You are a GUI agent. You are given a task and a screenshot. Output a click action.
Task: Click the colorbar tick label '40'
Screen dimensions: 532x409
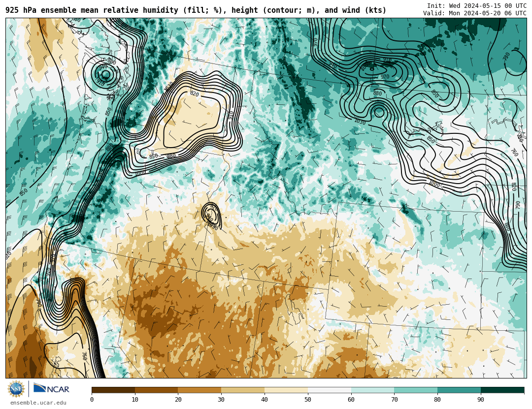click(265, 400)
